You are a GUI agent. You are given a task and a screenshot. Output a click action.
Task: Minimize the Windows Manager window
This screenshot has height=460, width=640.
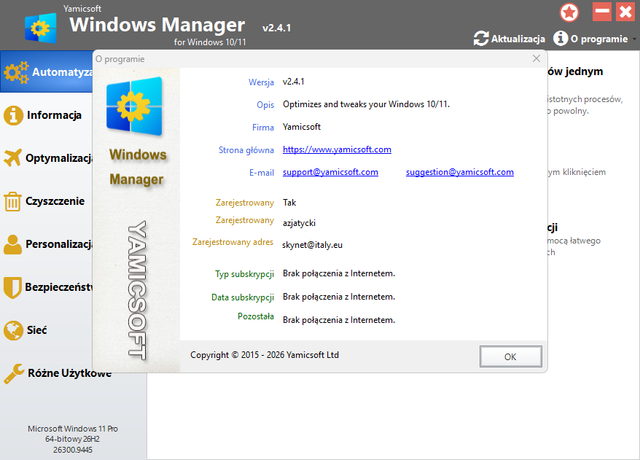[x=602, y=12]
